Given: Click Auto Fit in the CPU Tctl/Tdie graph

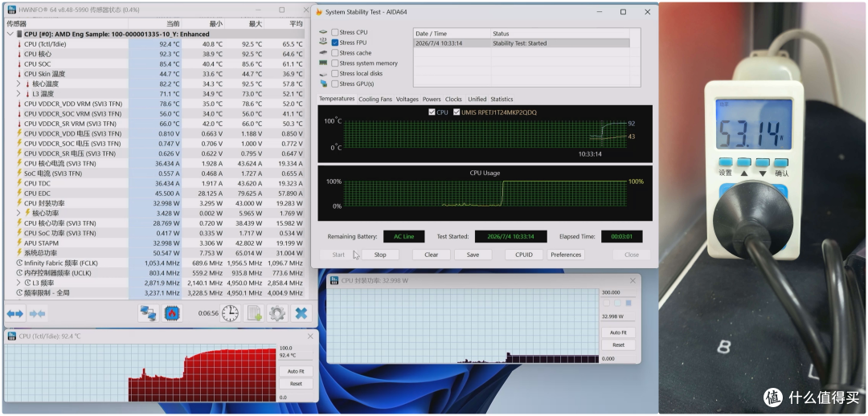Looking at the screenshot, I should [x=296, y=371].
